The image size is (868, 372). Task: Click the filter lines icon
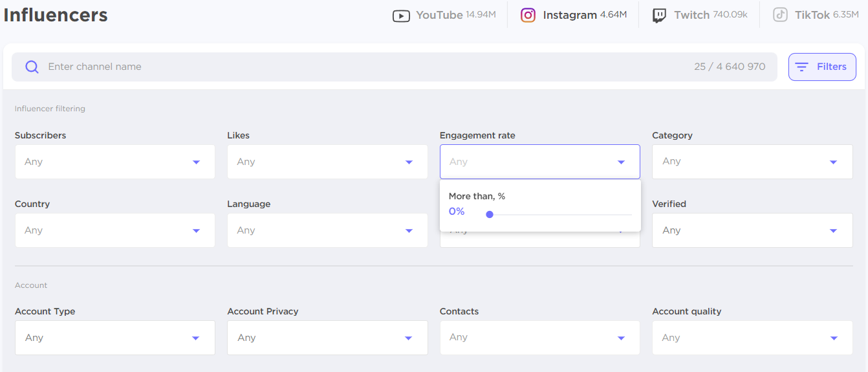pyautogui.click(x=802, y=67)
